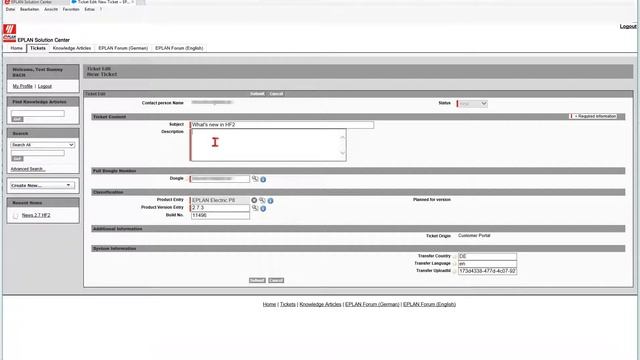Click the EPLAN logo in the header
Viewport: 640px width, 360px height.
[x=9, y=33]
